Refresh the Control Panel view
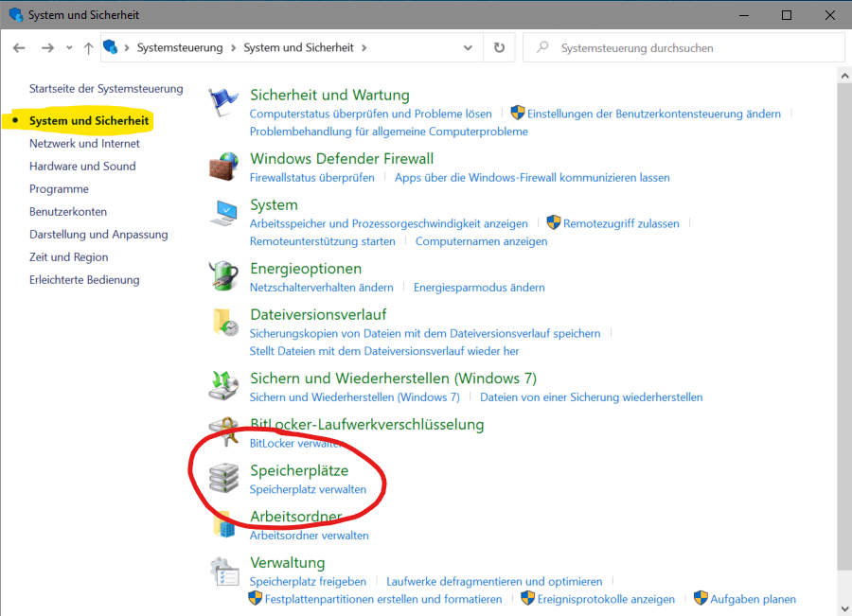 pyautogui.click(x=499, y=48)
